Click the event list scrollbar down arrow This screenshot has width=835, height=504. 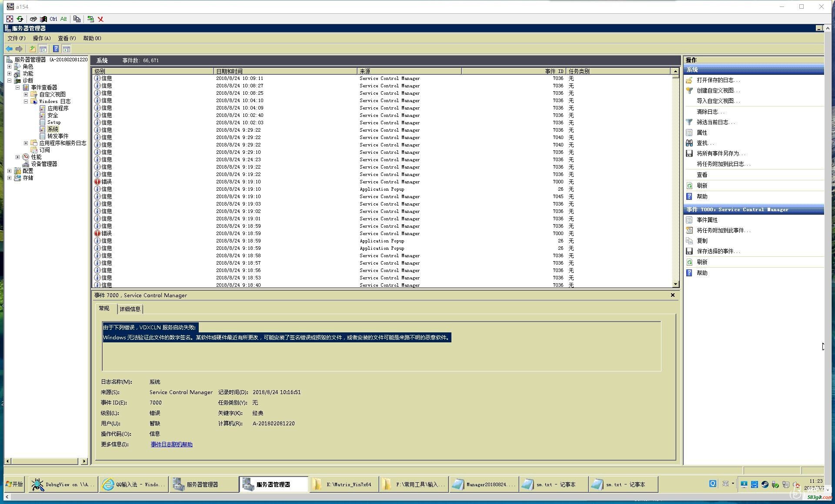tap(675, 284)
